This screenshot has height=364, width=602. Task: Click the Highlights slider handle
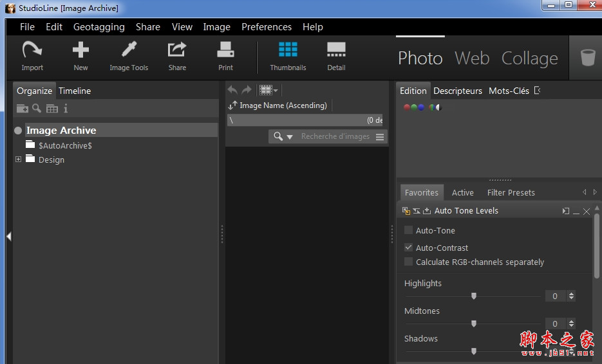point(474,296)
